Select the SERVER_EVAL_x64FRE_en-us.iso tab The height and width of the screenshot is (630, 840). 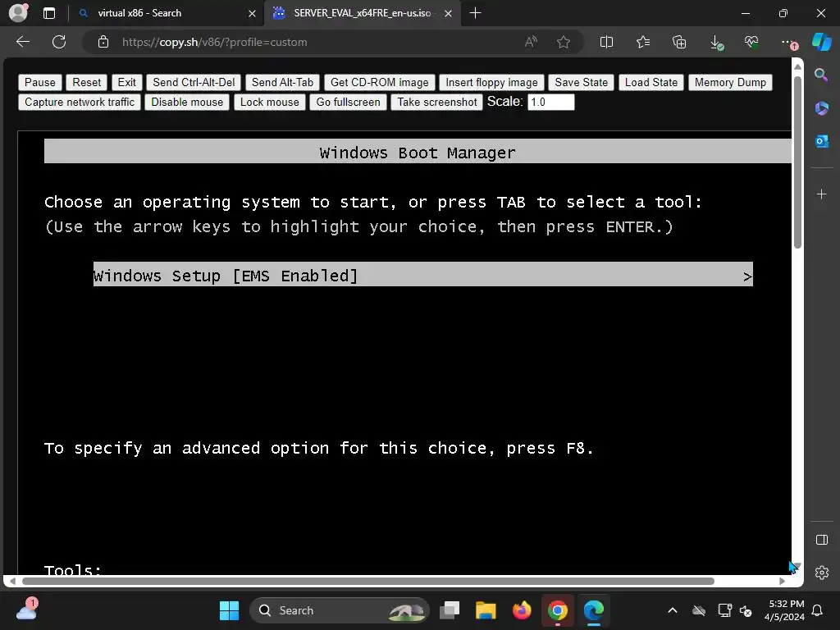point(362,13)
